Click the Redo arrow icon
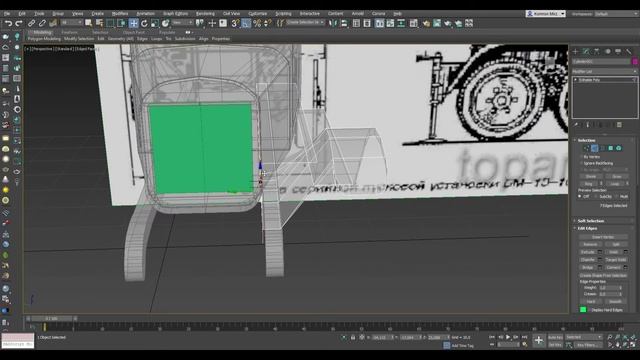 (18, 23)
